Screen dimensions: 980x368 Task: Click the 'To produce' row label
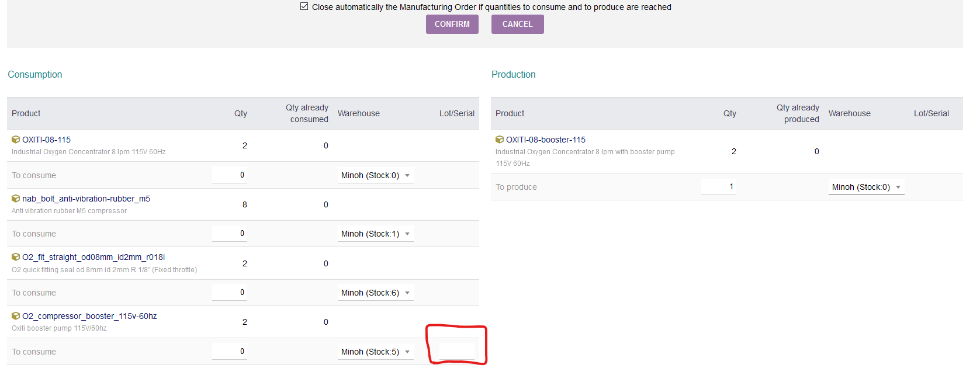(x=517, y=187)
